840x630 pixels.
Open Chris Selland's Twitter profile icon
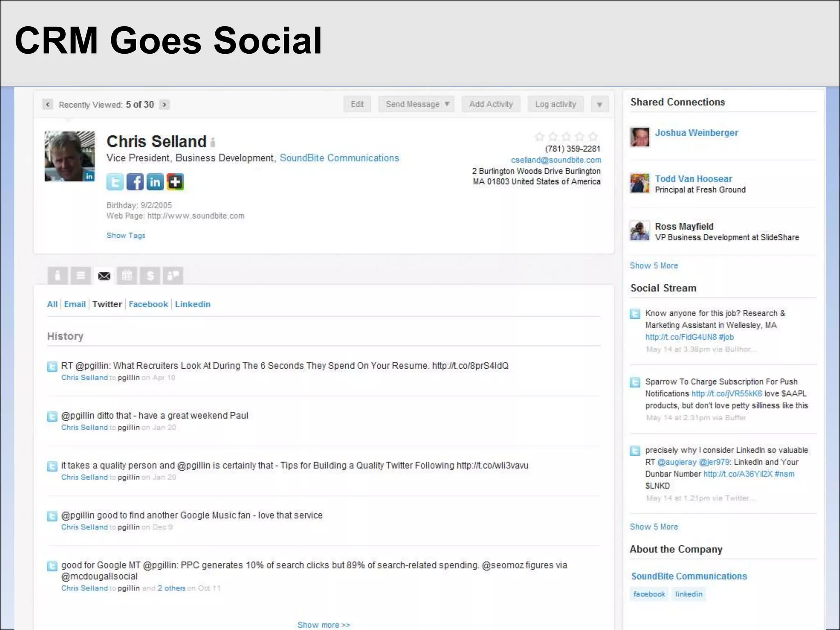pyautogui.click(x=115, y=182)
